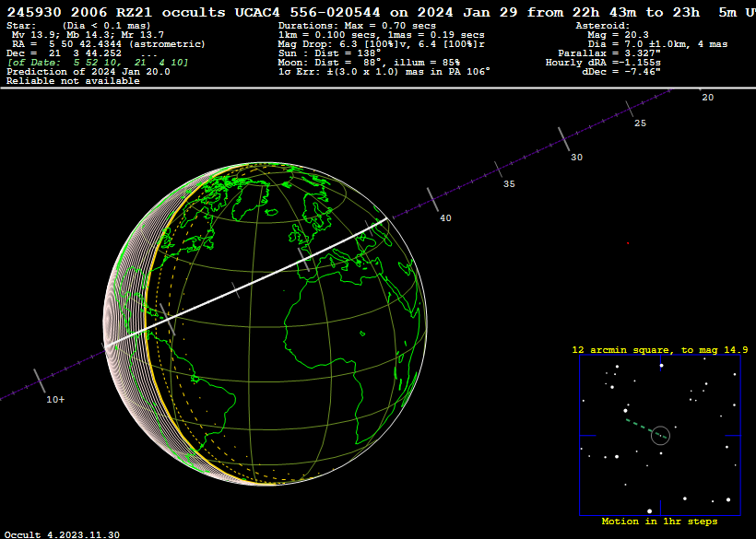Click the '12 arcmin square, to mag 14.9' caption
This screenshot has height=539, width=756.
pos(660,350)
